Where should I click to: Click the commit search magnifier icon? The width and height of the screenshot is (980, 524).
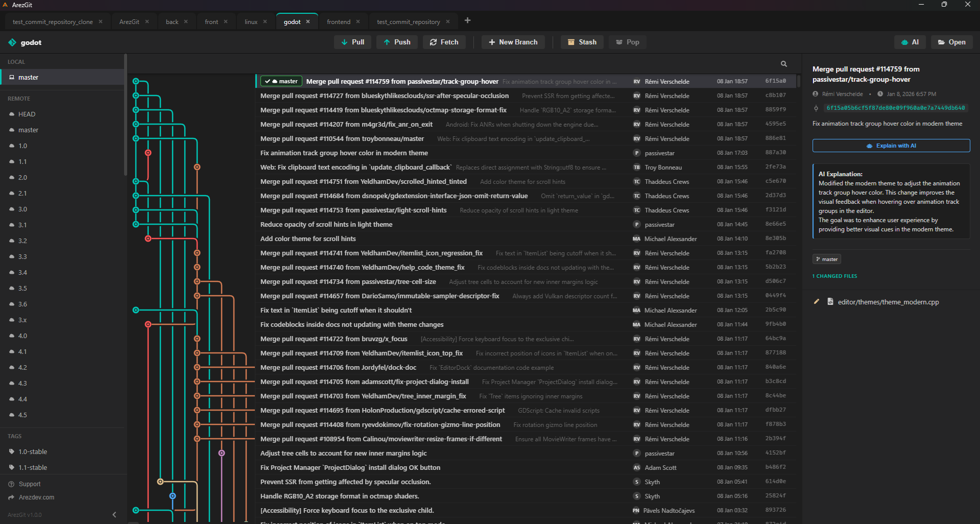coord(784,63)
